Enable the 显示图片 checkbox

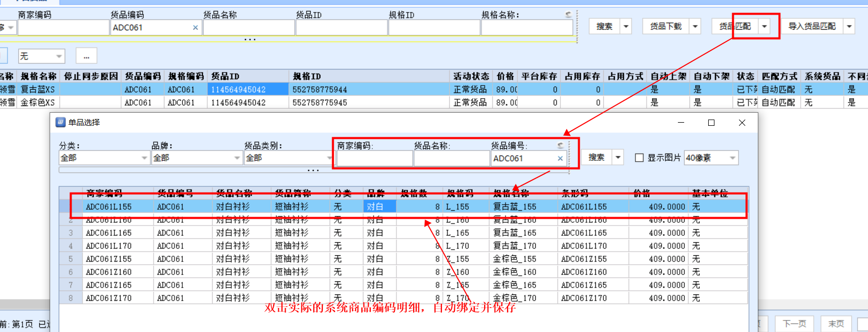click(x=639, y=158)
